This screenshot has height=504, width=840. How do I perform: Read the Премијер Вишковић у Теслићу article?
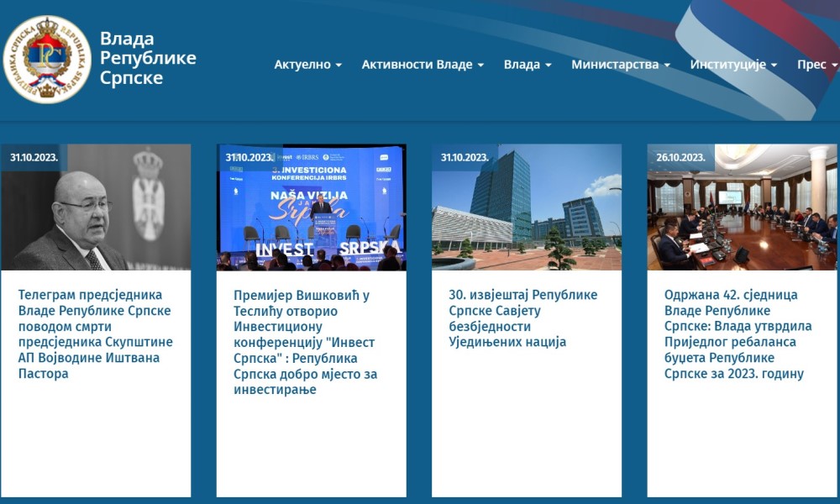click(307, 342)
